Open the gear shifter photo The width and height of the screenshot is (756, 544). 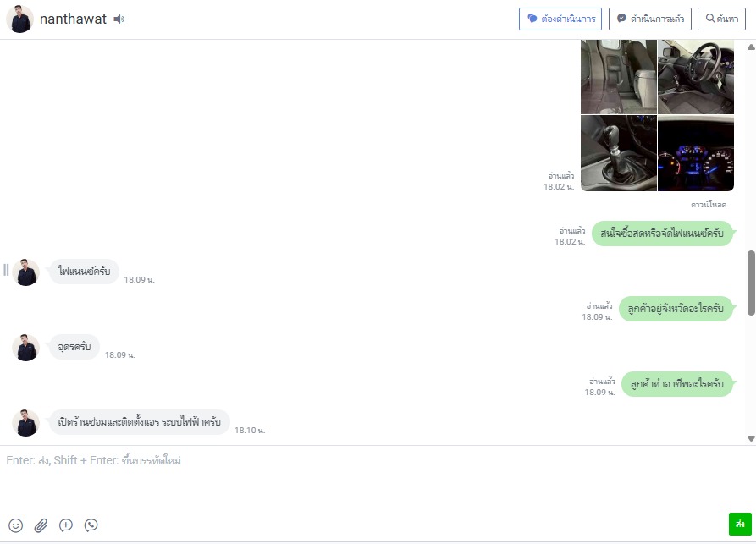coord(619,153)
